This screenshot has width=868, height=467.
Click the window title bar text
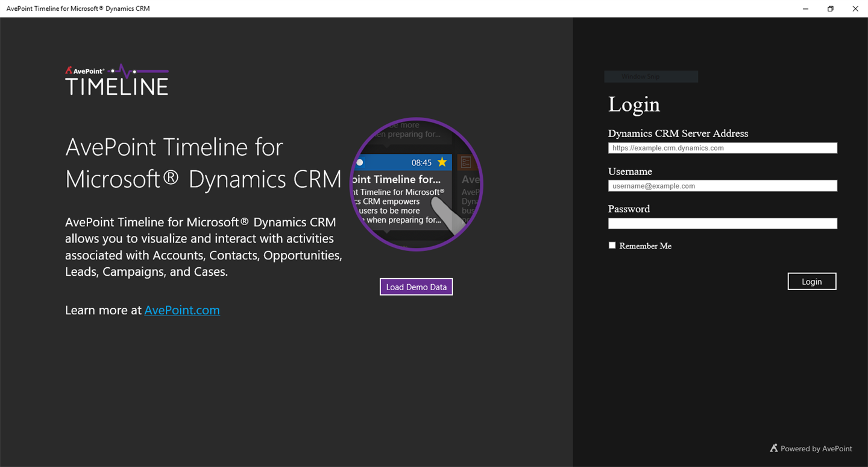(x=78, y=8)
